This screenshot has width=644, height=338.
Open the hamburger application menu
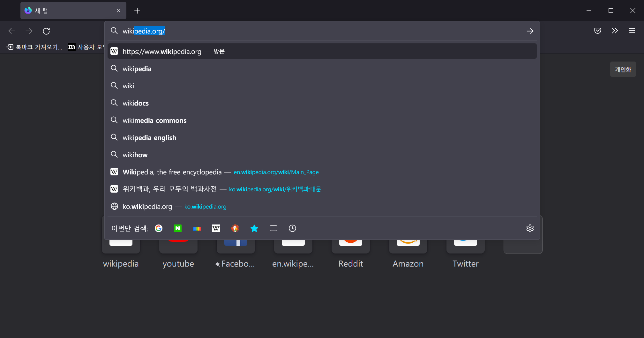(632, 31)
